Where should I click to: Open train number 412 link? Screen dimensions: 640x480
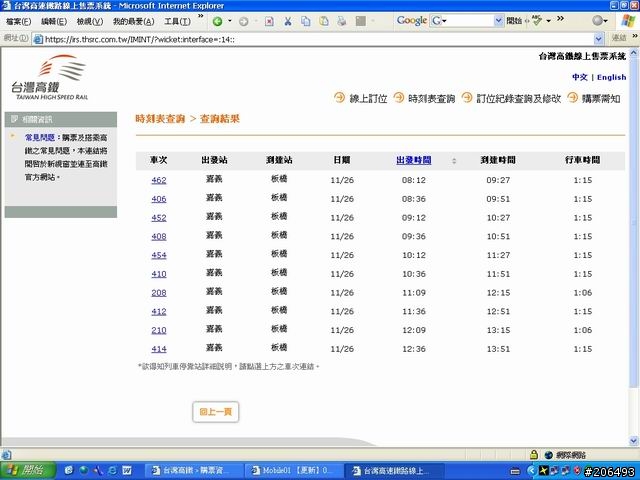[159, 311]
